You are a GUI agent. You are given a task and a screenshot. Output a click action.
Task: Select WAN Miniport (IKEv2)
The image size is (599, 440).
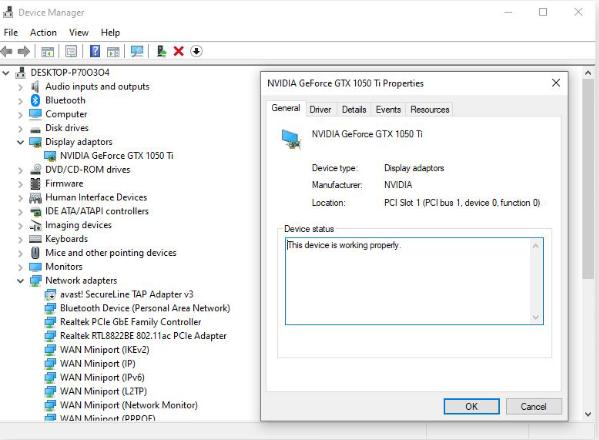pyautogui.click(x=105, y=350)
